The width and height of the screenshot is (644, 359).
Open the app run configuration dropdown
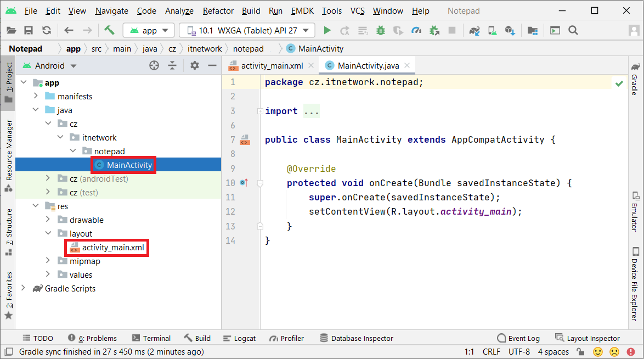pos(149,31)
